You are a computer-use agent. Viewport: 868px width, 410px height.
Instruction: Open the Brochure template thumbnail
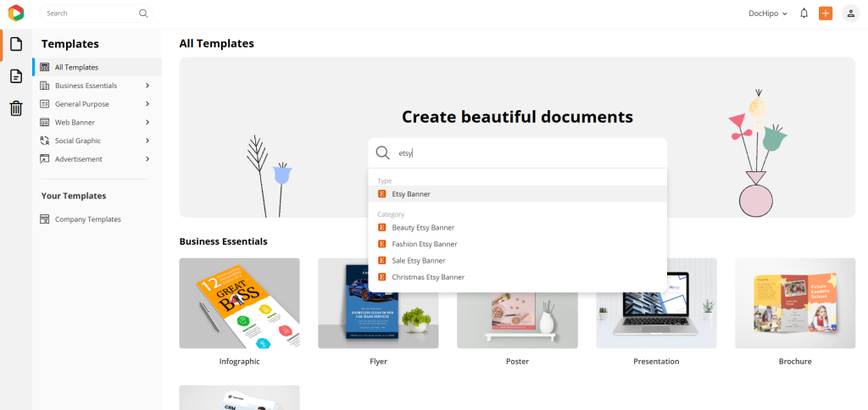795,303
